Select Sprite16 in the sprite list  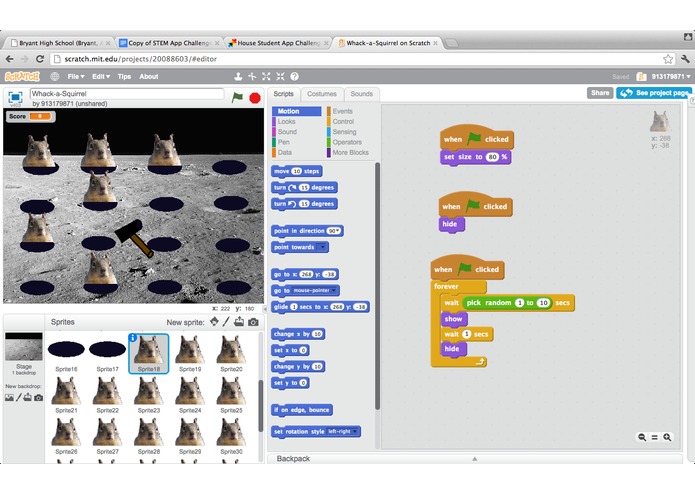66,353
